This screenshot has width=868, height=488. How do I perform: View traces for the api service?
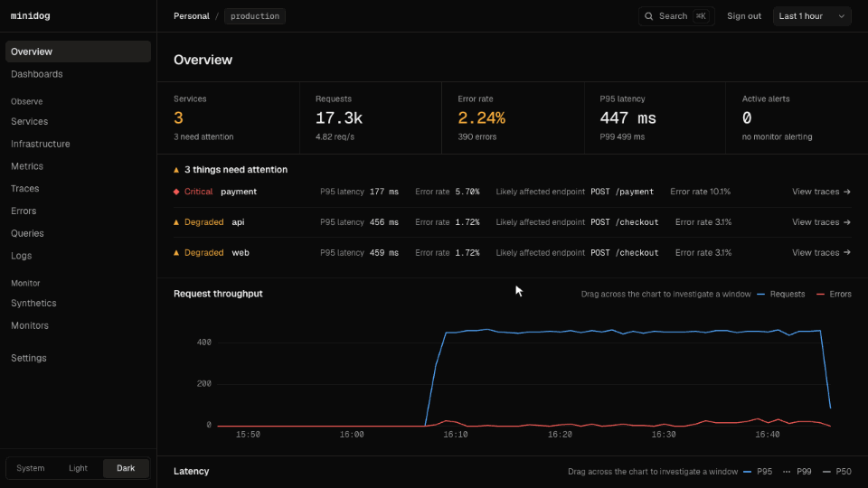coord(821,222)
